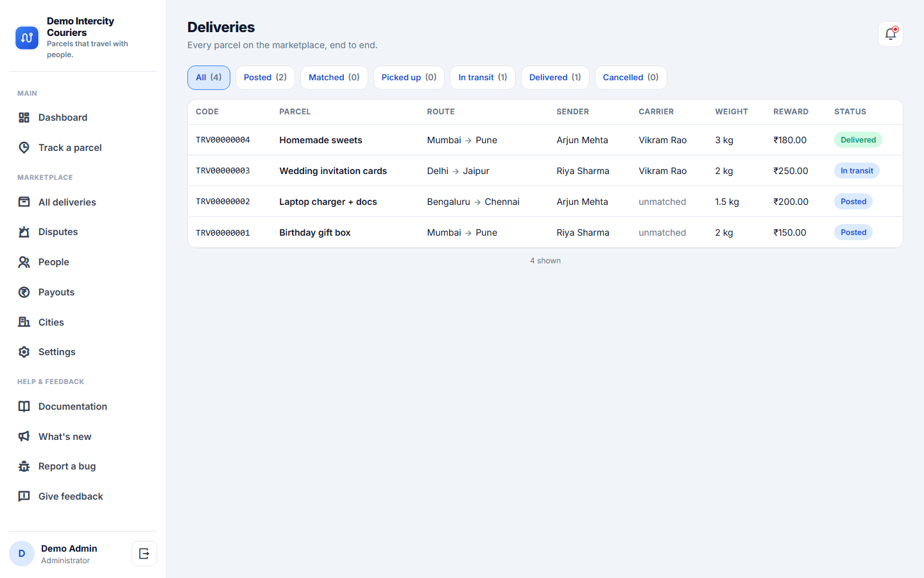The width and height of the screenshot is (924, 578).
Task: Click the All deliveries box icon
Action: 24,202
